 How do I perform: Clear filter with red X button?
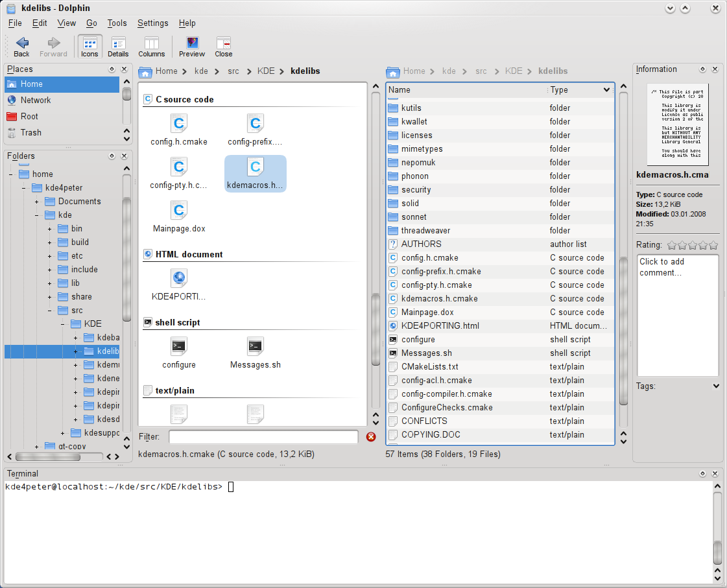point(371,437)
